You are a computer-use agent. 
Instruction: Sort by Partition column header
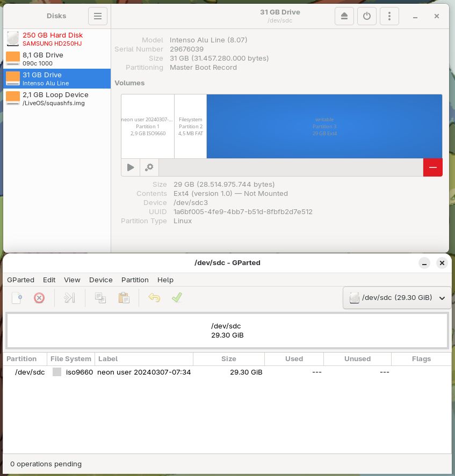coord(25,359)
